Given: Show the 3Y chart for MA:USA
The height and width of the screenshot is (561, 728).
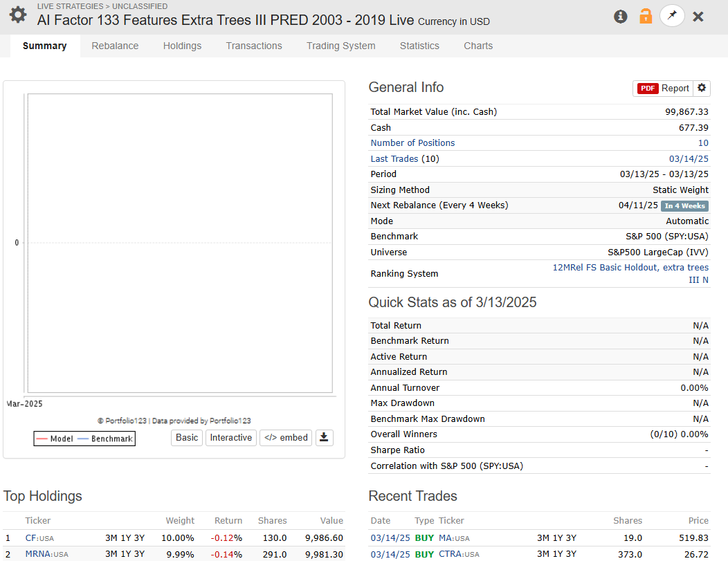Looking at the screenshot, I should point(571,538).
